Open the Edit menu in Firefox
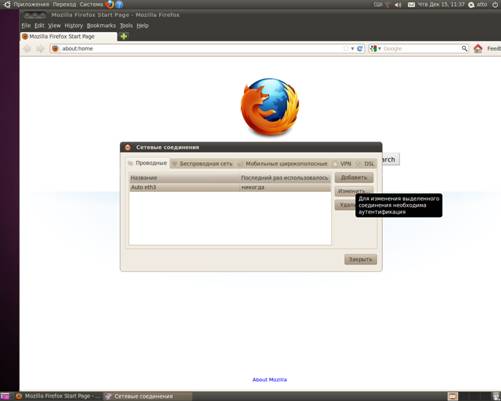 (39, 26)
